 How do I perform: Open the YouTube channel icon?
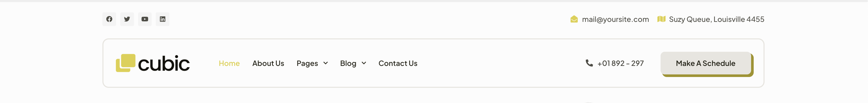(x=145, y=19)
